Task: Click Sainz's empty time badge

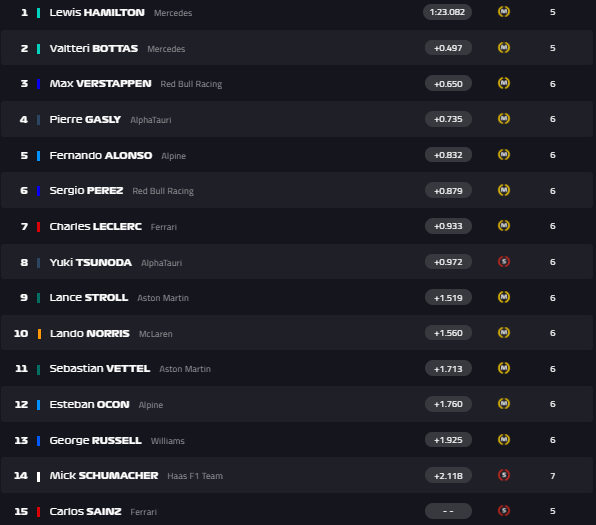Action: click(448, 511)
